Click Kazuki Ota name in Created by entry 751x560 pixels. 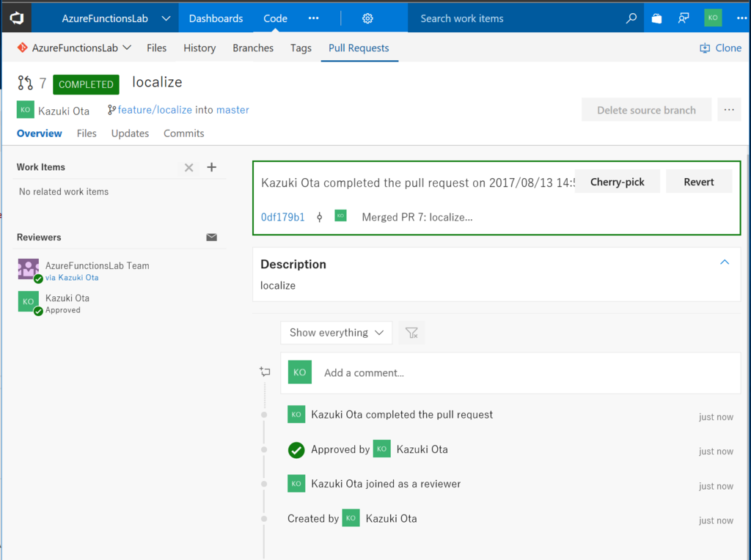(392, 519)
